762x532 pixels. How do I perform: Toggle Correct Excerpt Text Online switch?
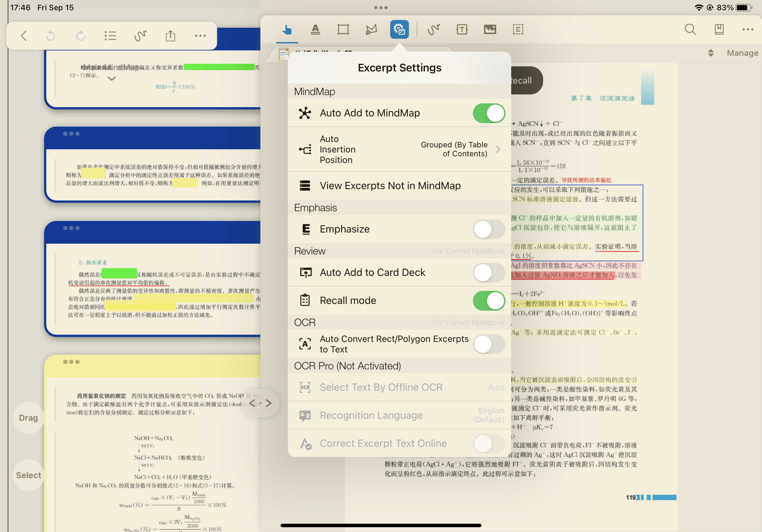(x=489, y=443)
